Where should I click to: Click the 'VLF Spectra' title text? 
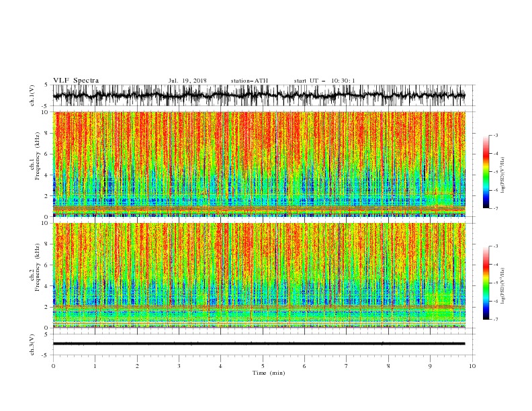[x=76, y=81]
